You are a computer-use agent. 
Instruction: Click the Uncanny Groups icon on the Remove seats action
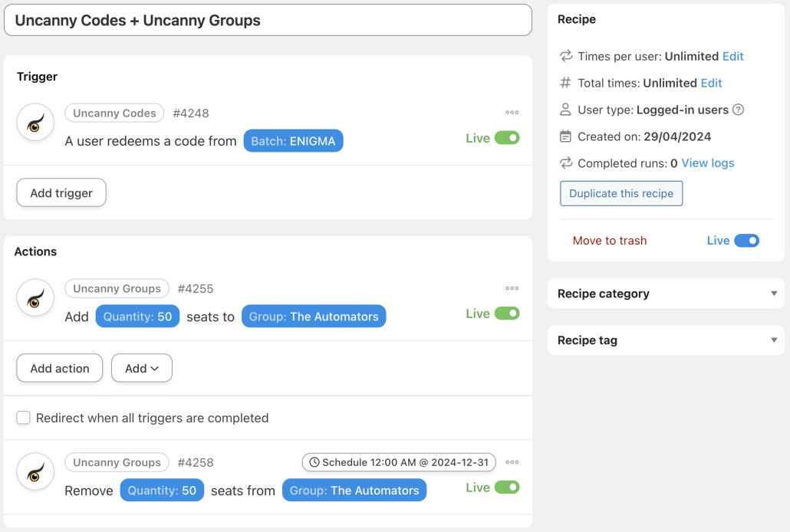point(35,471)
